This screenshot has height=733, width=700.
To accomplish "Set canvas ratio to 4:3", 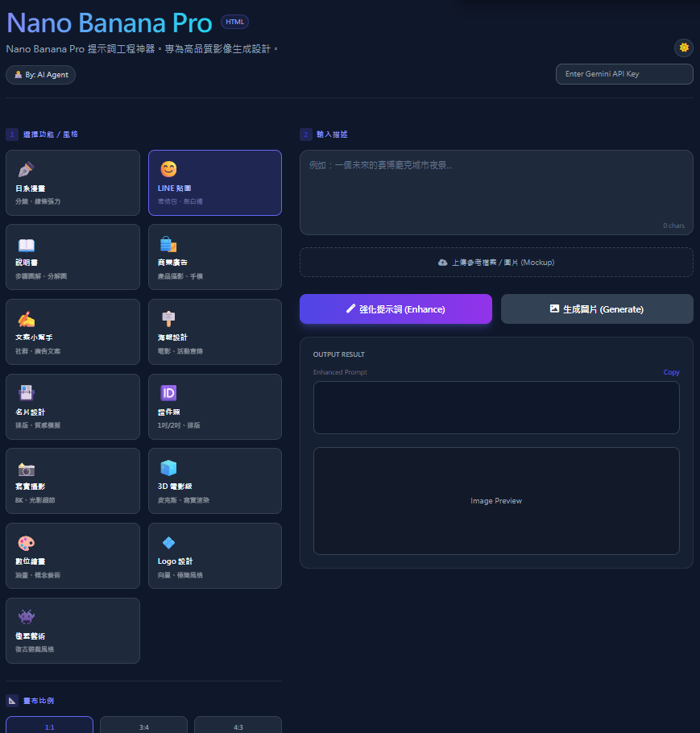I will 238,726.
